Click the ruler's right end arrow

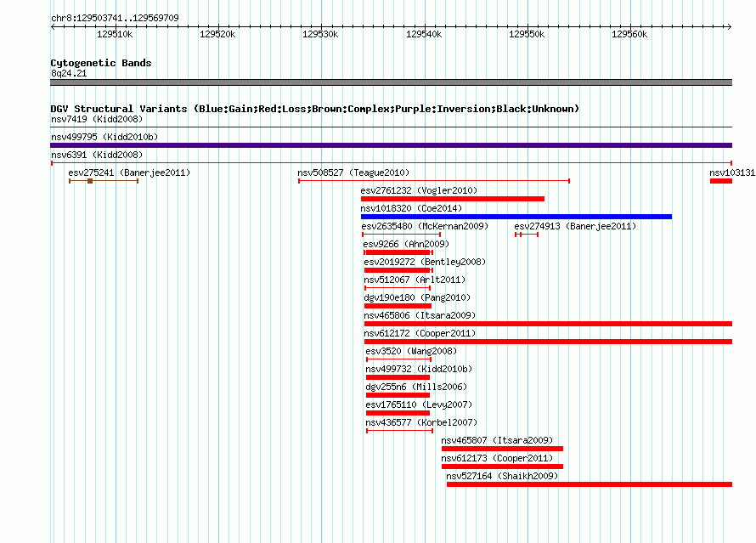click(x=730, y=27)
